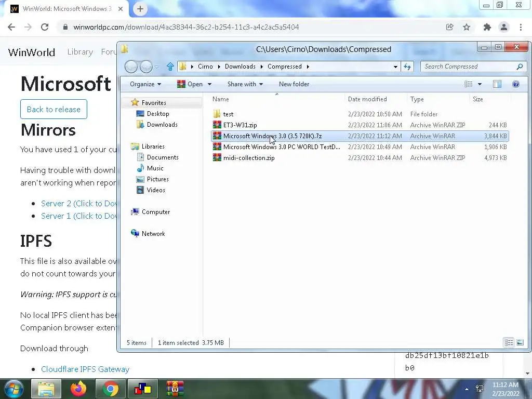The image size is (532, 399).
Task: Open Desktop in navigation pane
Action: click(158, 114)
